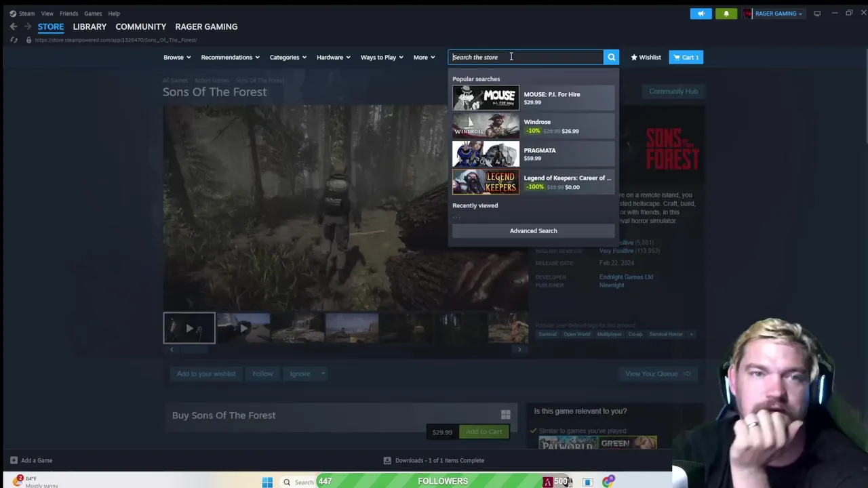Click the Ignore button
Viewport: 868px width, 488px height.
pos(300,373)
